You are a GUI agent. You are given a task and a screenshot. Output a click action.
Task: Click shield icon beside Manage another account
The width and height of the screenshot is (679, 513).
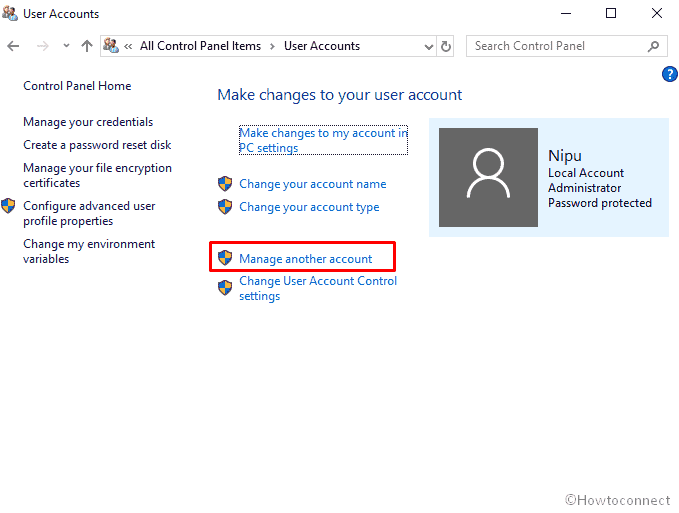tap(225, 258)
